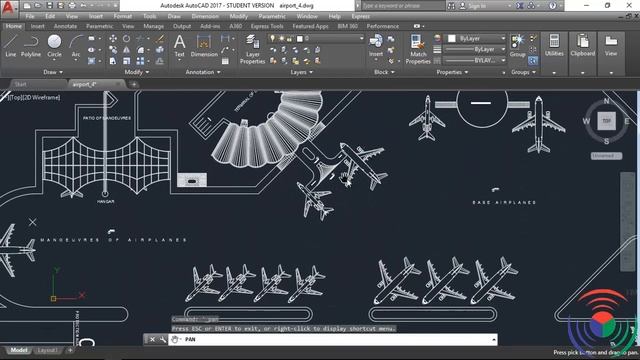Image resolution: width=640 pixels, height=360 pixels.
Task: Click the Help question mark icon
Action: coord(552,6)
